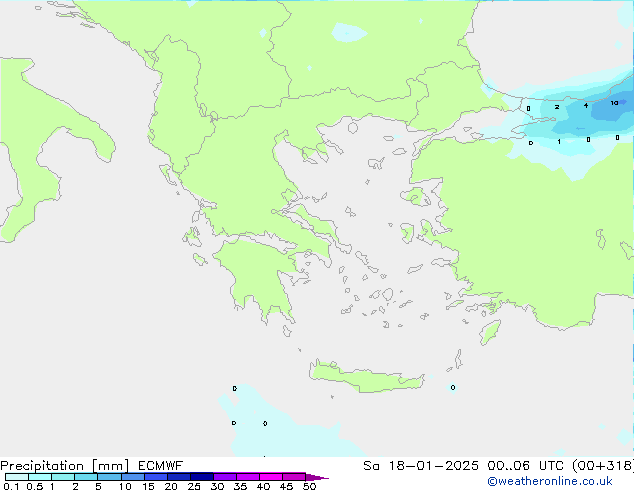Open the weatheronline.co.uk copyright link
Image resolution: width=634 pixels, height=490 pixels.
(550, 481)
